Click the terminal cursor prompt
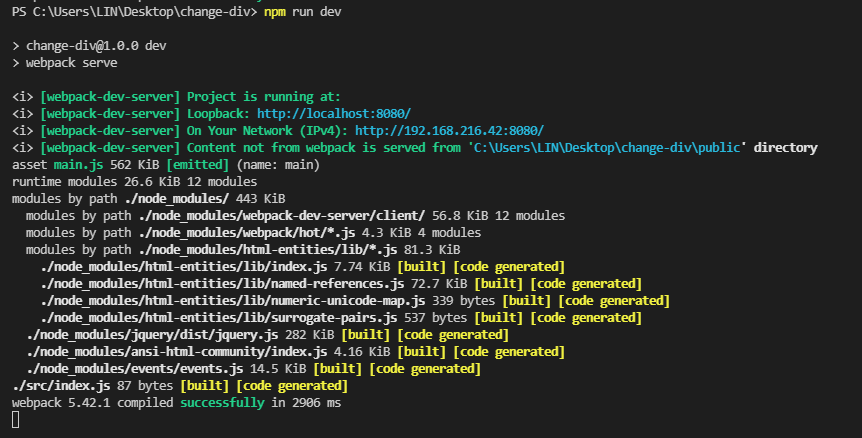Viewport: 862px width, 438px height. click(15, 420)
